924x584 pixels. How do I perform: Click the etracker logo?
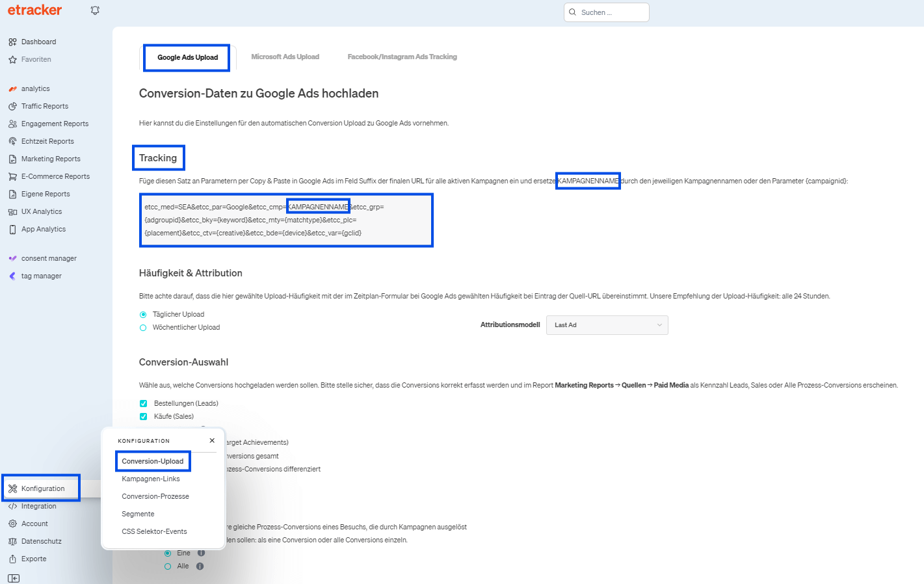[34, 10]
